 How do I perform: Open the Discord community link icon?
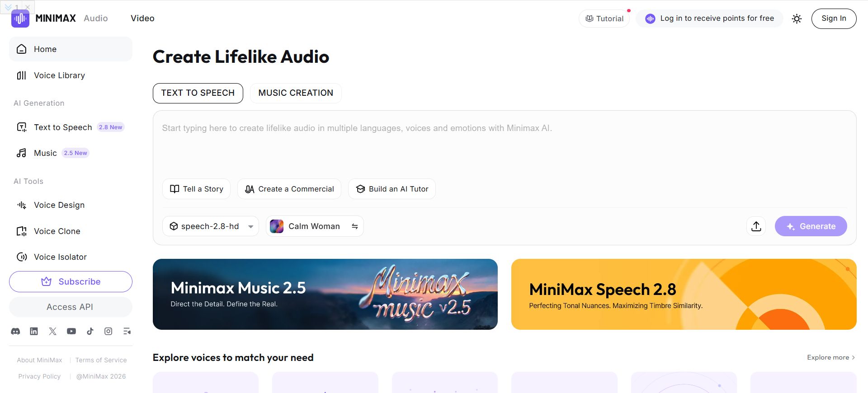pyautogui.click(x=15, y=332)
